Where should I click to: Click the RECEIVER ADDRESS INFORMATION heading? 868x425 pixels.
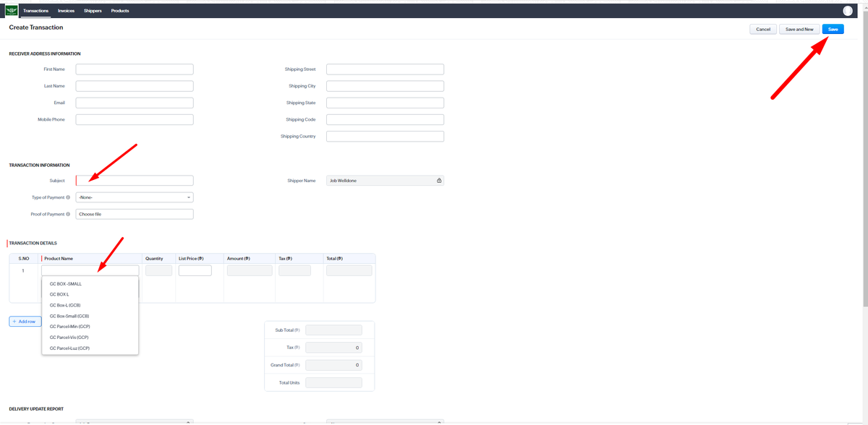[x=45, y=53]
